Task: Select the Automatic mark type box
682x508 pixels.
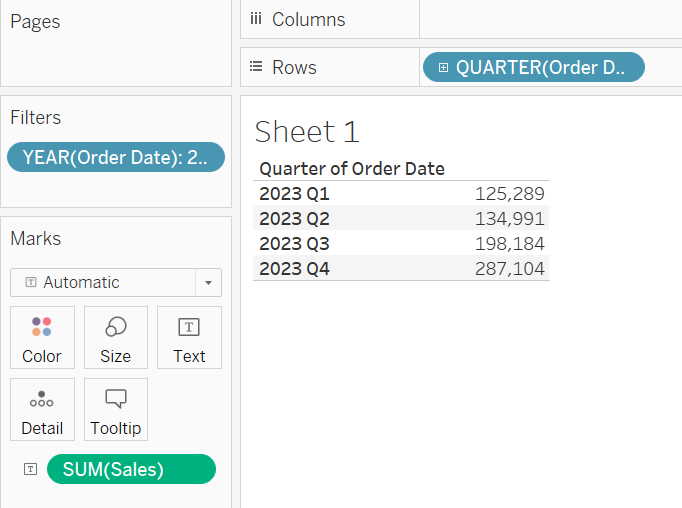Action: coord(116,283)
